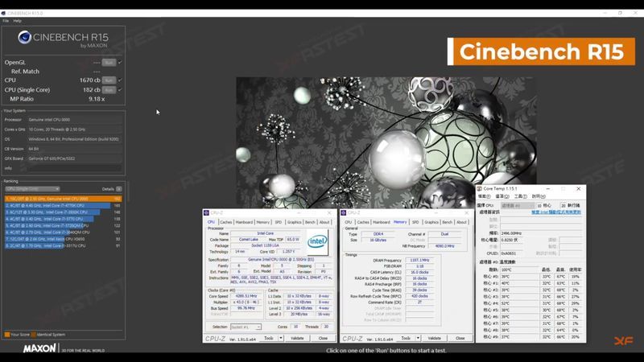Open Bench tab in left CPU-Z
The width and height of the screenshot is (644, 362).
pyautogui.click(x=310, y=222)
